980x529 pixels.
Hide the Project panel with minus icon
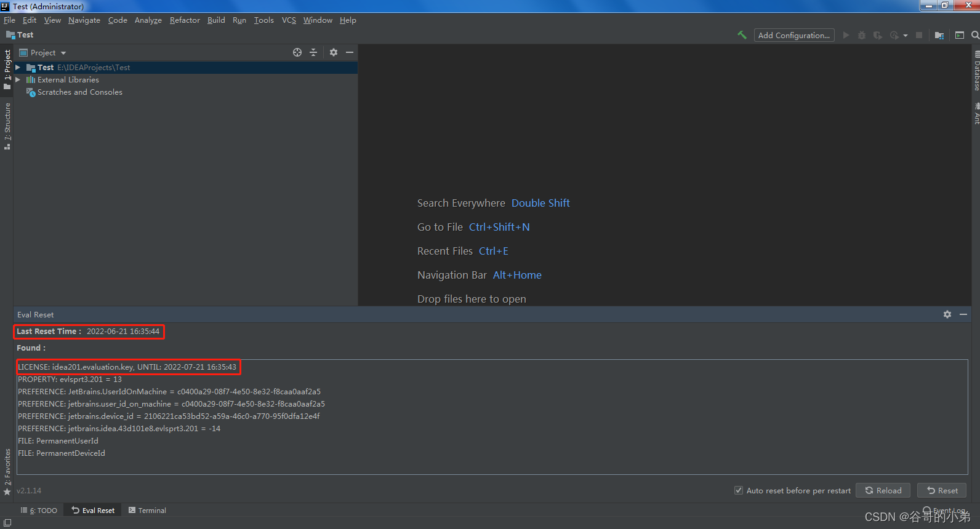click(350, 52)
